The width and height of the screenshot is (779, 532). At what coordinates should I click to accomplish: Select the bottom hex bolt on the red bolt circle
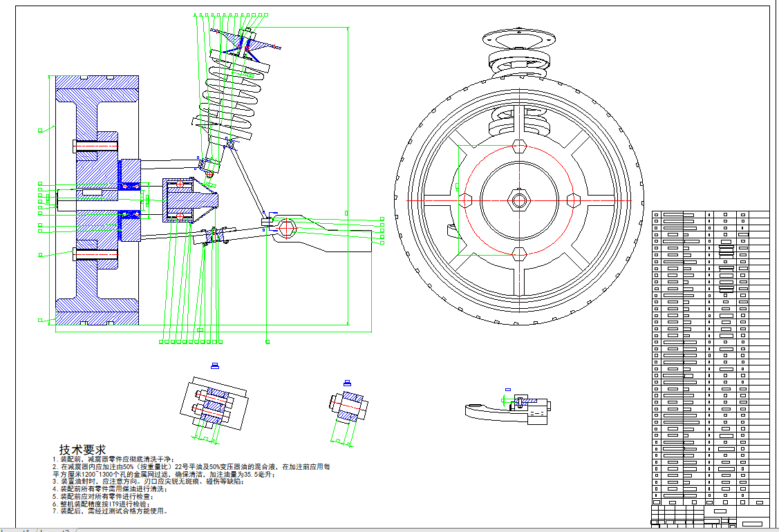(518, 254)
